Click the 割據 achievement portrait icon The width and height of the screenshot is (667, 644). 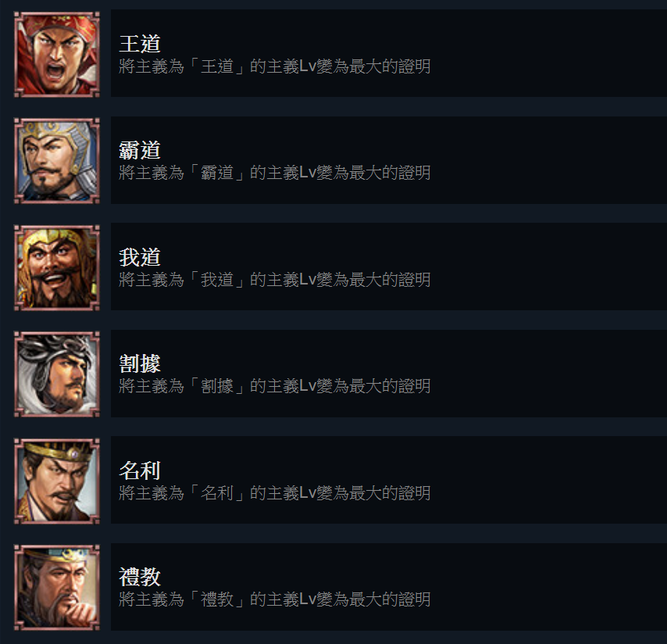57,374
